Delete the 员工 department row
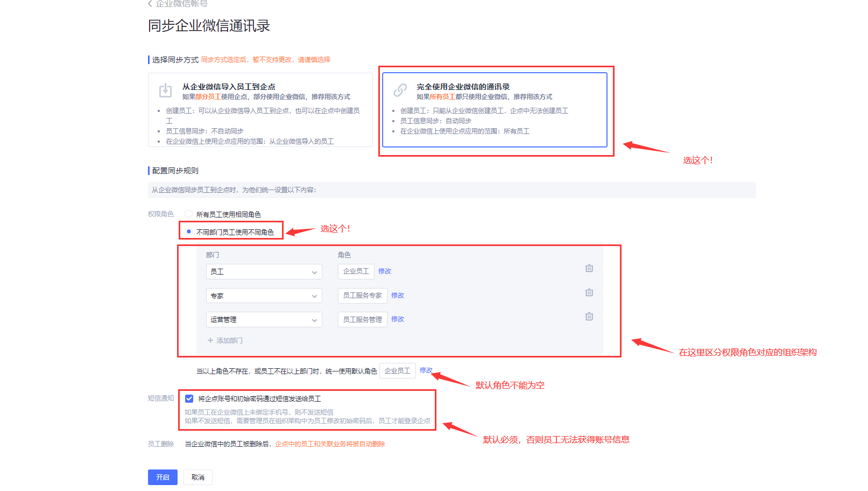 click(589, 268)
